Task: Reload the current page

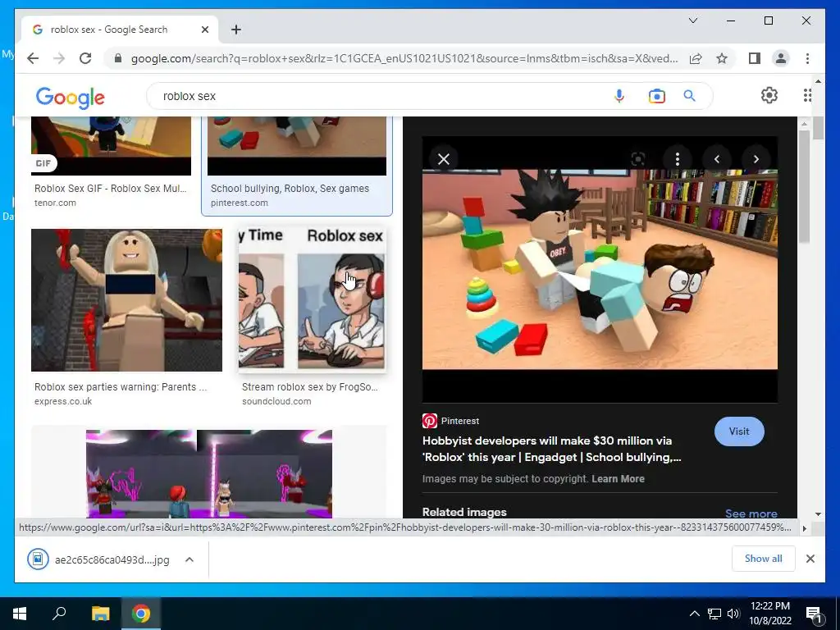Action: pos(85,58)
